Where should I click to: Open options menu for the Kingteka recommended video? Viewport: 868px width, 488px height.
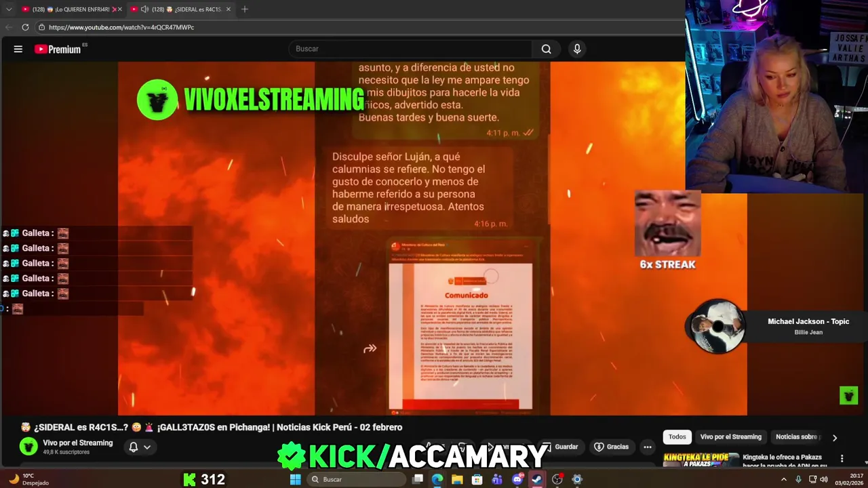(x=842, y=458)
